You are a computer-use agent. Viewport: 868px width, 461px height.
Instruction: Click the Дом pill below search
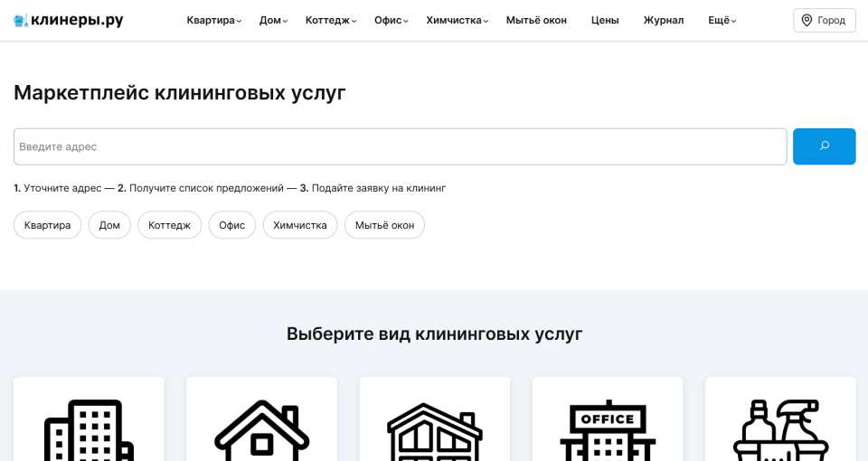[109, 225]
